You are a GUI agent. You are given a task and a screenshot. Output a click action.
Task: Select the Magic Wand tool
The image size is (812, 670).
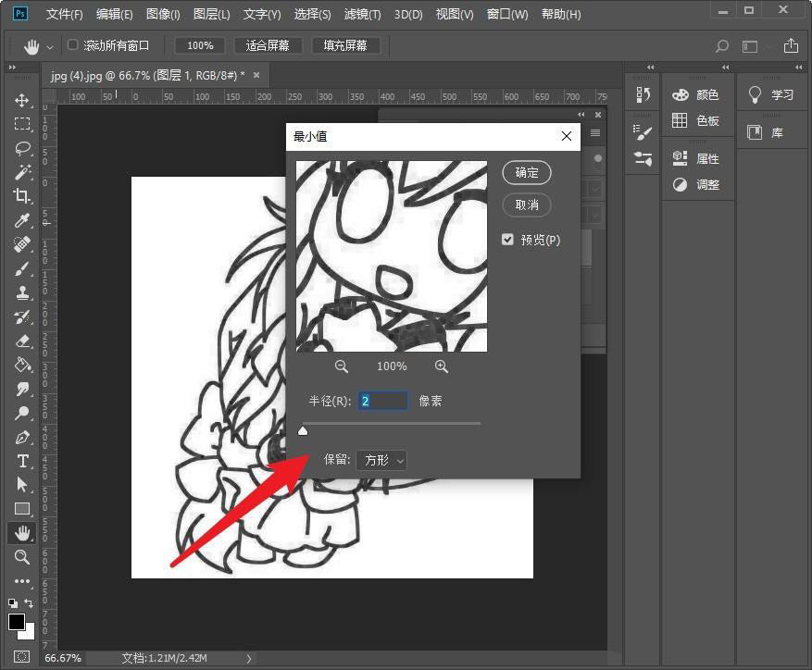pyautogui.click(x=22, y=172)
